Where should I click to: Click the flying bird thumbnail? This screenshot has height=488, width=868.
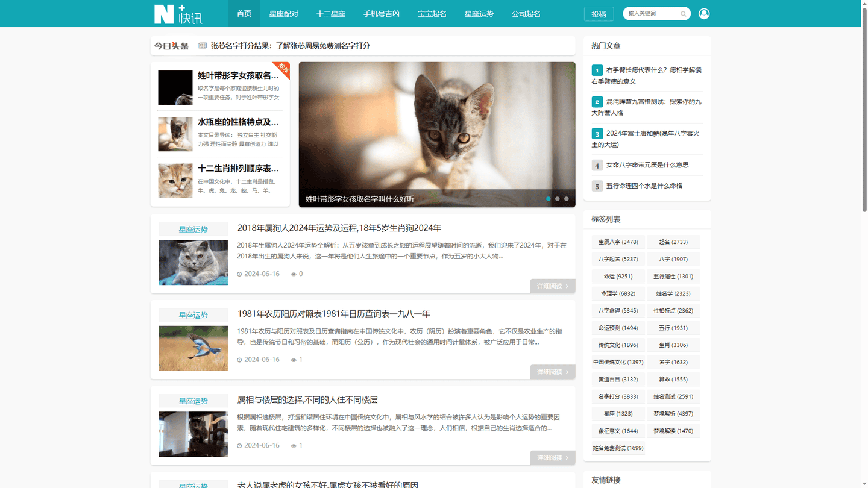[193, 348]
